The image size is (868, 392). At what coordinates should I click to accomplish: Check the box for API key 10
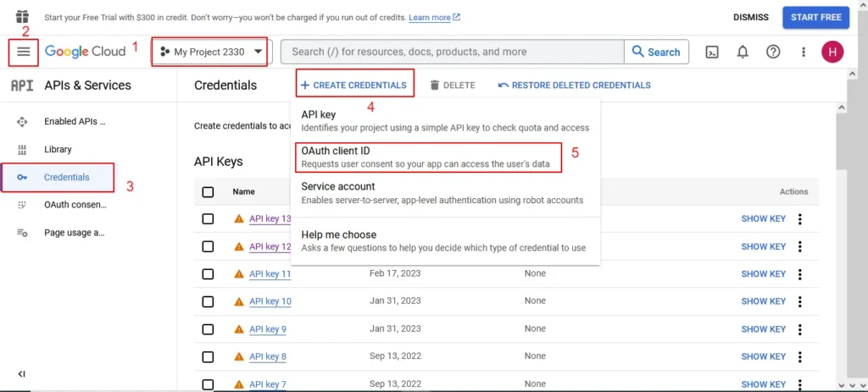[209, 301]
